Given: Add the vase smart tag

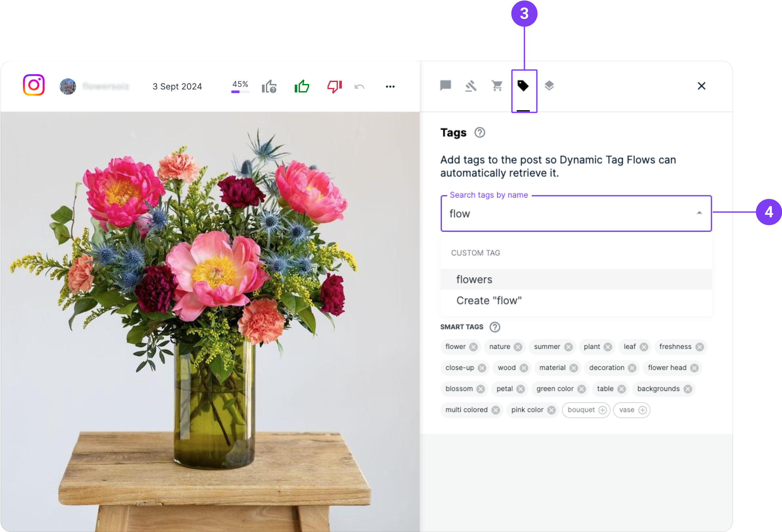Looking at the screenshot, I should point(642,410).
